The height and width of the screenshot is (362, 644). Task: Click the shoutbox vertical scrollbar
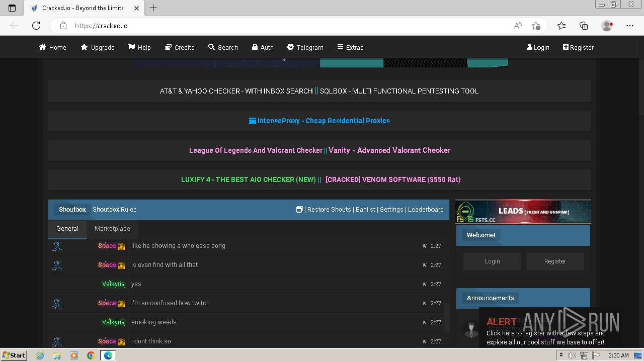pos(447,317)
